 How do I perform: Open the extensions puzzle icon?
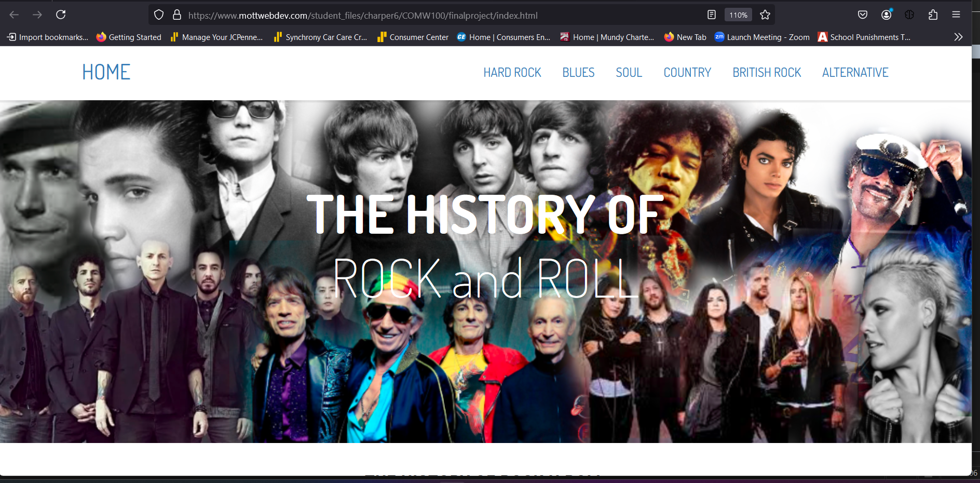coord(933,15)
